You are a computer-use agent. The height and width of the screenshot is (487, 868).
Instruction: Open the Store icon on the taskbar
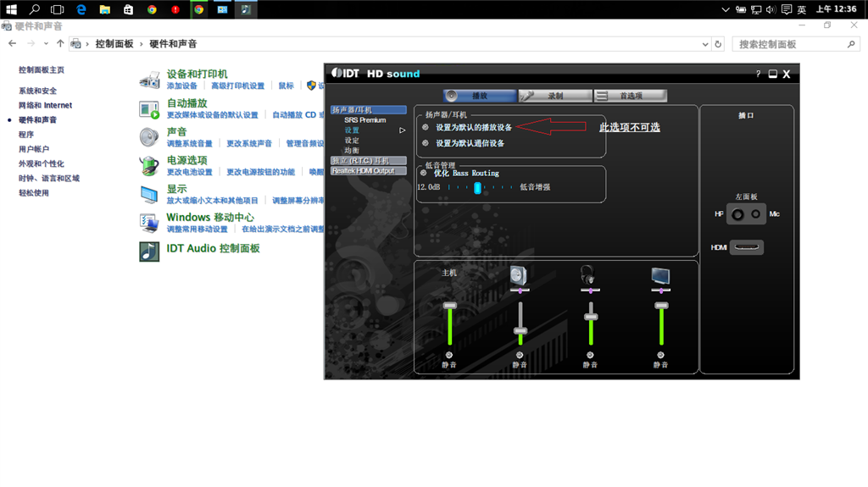[x=128, y=9]
